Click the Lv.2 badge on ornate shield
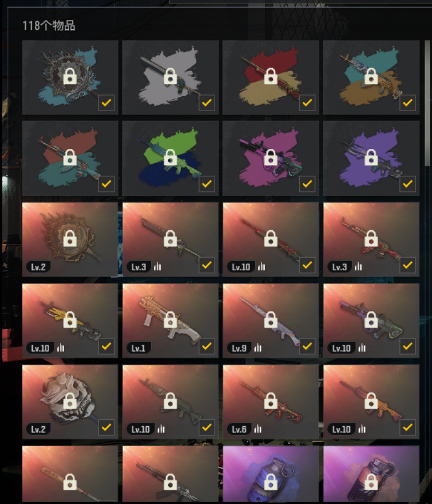Image resolution: width=432 pixels, height=504 pixels. click(x=38, y=267)
